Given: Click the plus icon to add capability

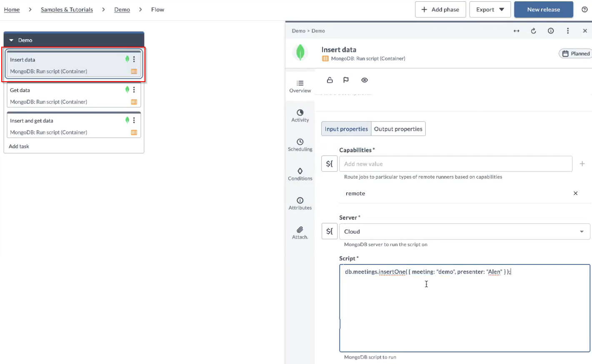Looking at the screenshot, I should pyautogui.click(x=582, y=164).
